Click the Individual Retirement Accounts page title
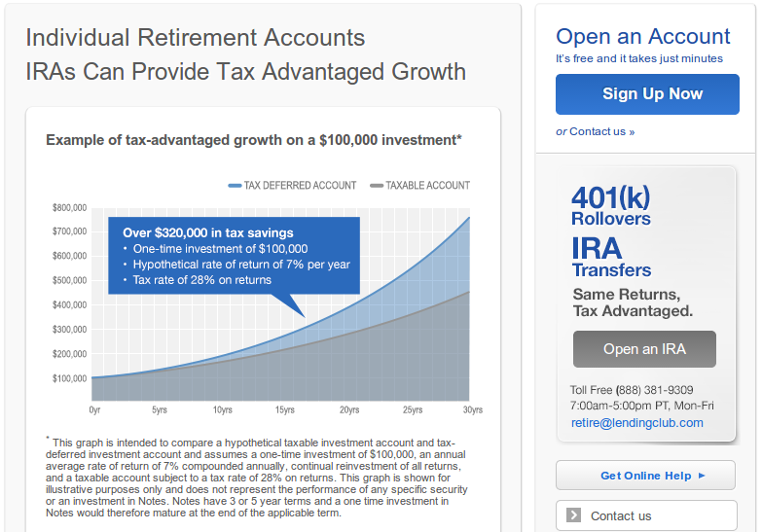The width and height of the screenshot is (762, 532). (196, 38)
